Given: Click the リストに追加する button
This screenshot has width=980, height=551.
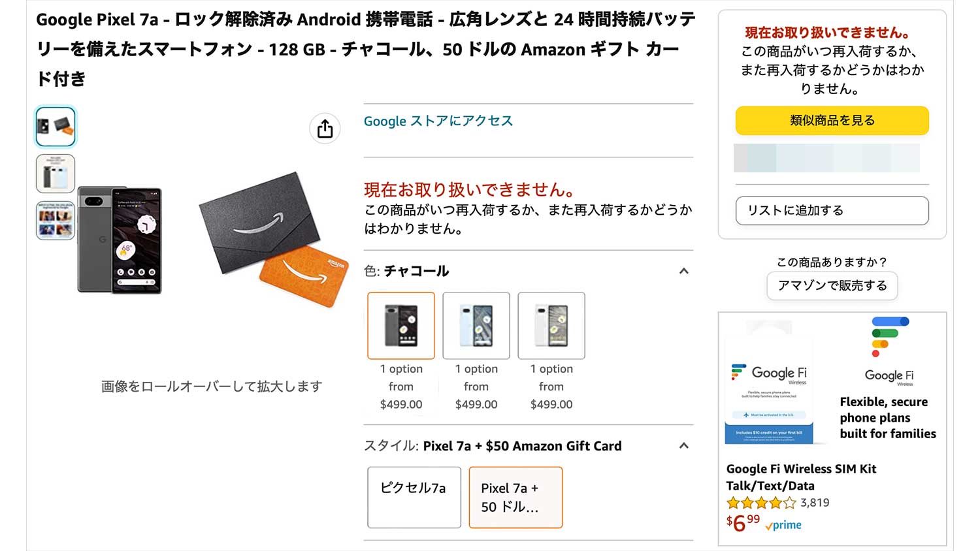Looking at the screenshot, I should 832,210.
